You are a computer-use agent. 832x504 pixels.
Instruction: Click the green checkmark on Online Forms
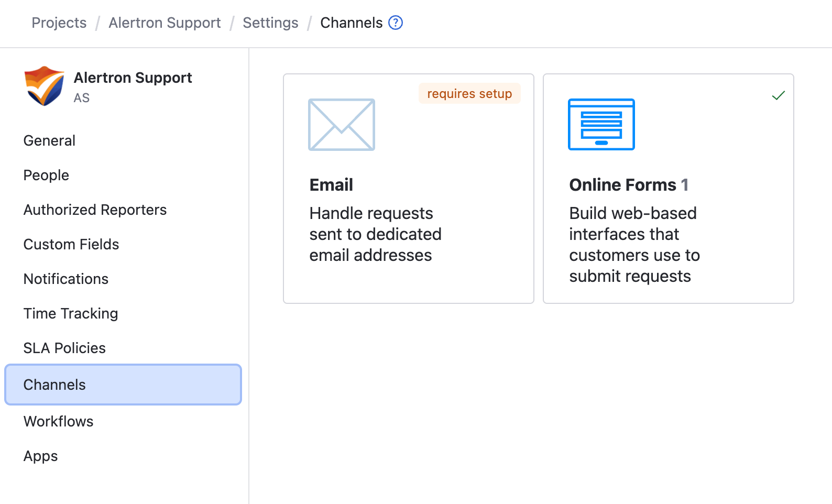779,95
